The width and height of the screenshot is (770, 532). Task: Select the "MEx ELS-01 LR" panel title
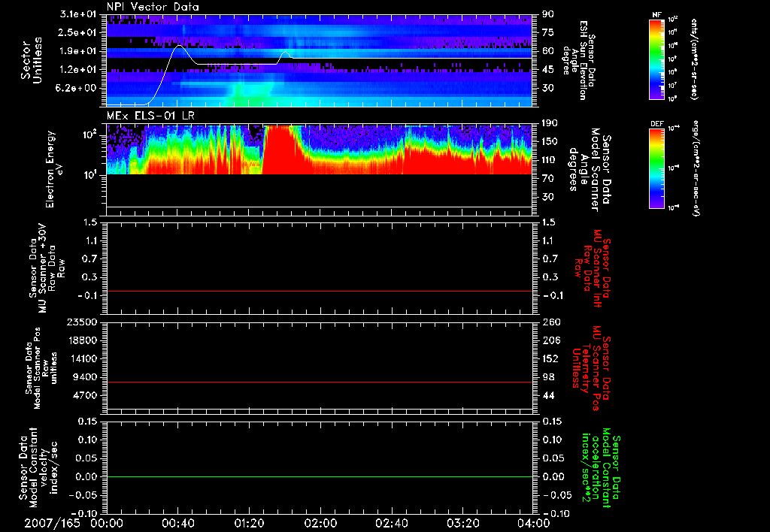pyautogui.click(x=150, y=116)
